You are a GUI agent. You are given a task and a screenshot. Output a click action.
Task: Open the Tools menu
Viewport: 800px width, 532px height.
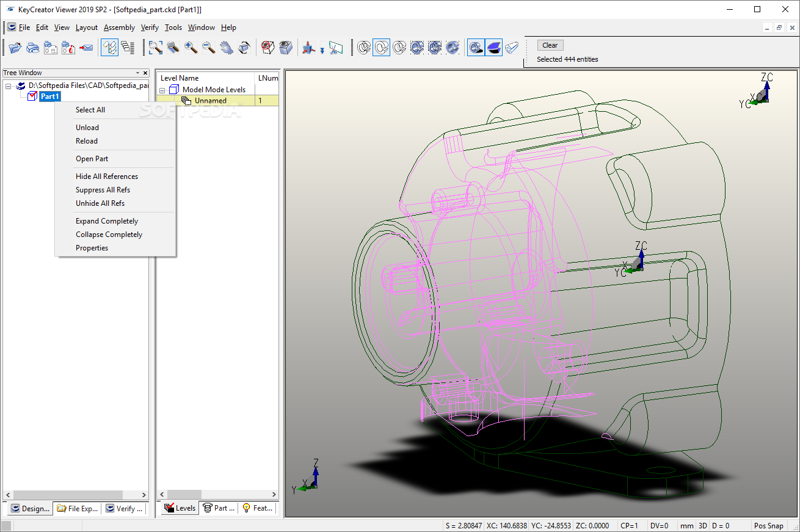[173, 27]
